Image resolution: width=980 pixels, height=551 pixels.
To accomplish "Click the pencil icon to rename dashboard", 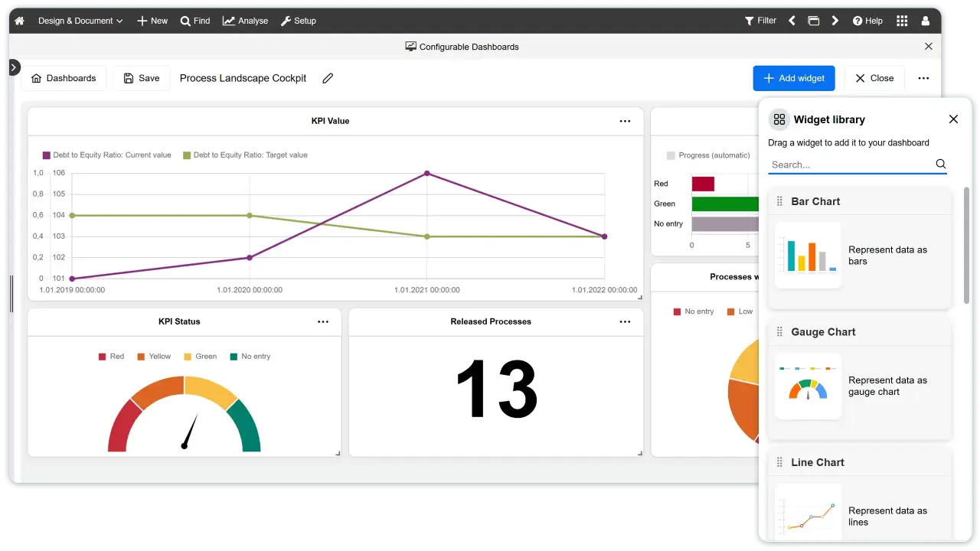I will coord(328,78).
